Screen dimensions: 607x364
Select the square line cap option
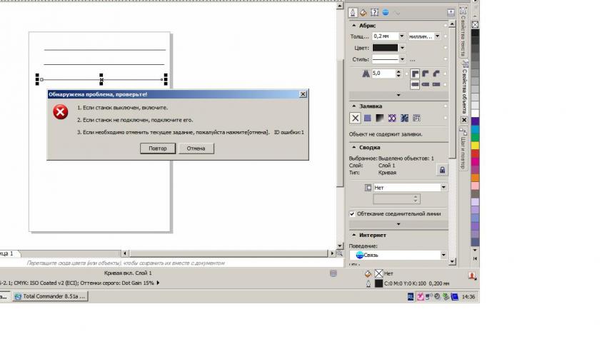pos(436,84)
